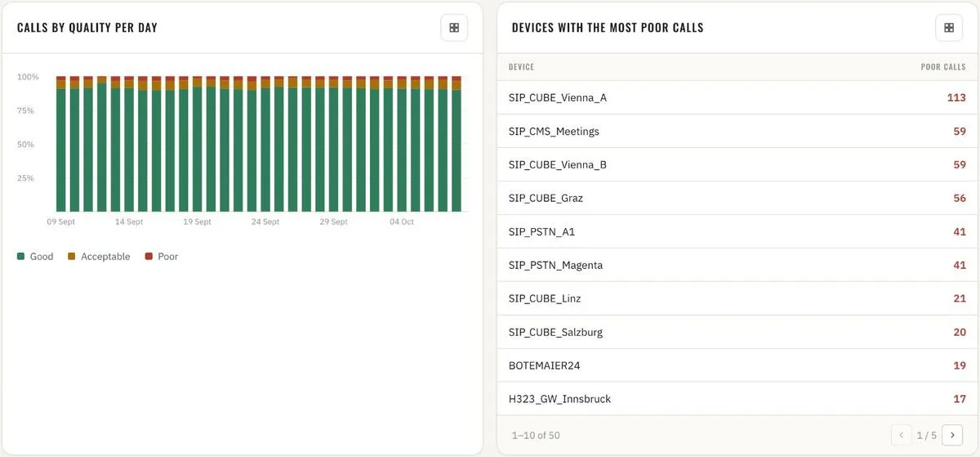
Task: Click poor calls value 56
Action: point(960,198)
